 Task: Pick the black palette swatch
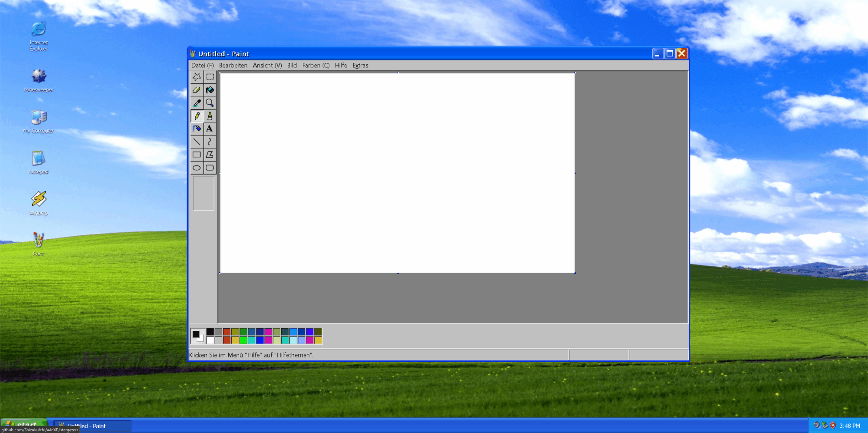click(x=210, y=332)
